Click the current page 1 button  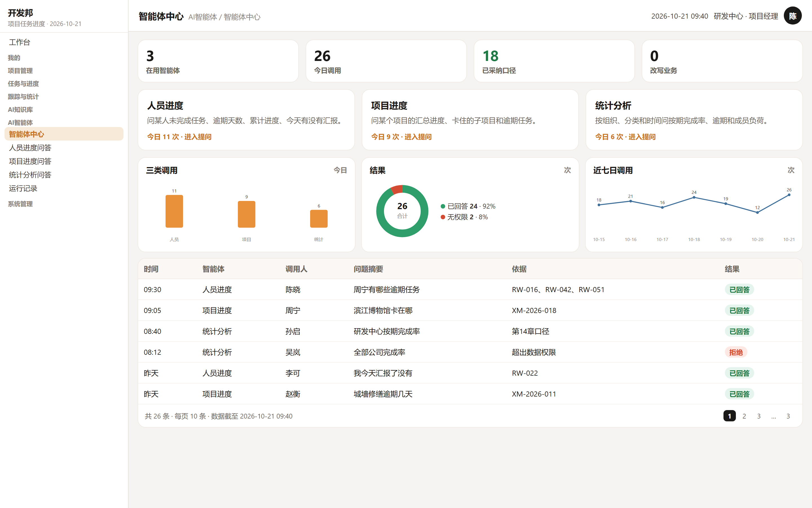[x=729, y=416]
